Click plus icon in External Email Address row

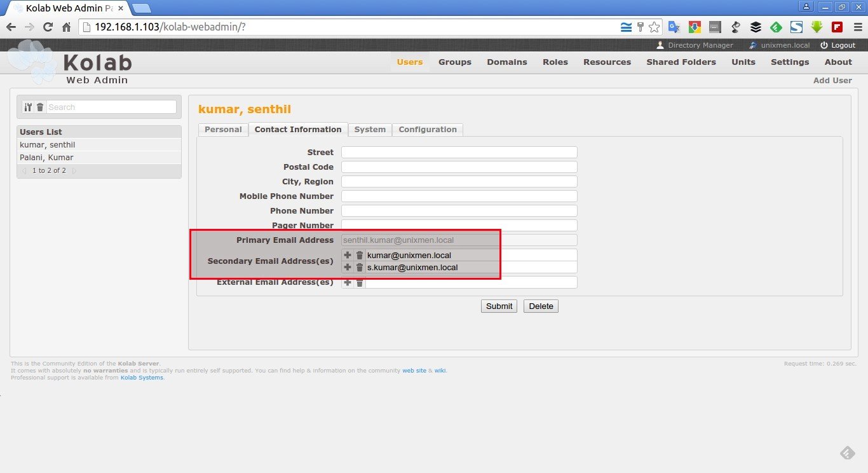(x=348, y=282)
